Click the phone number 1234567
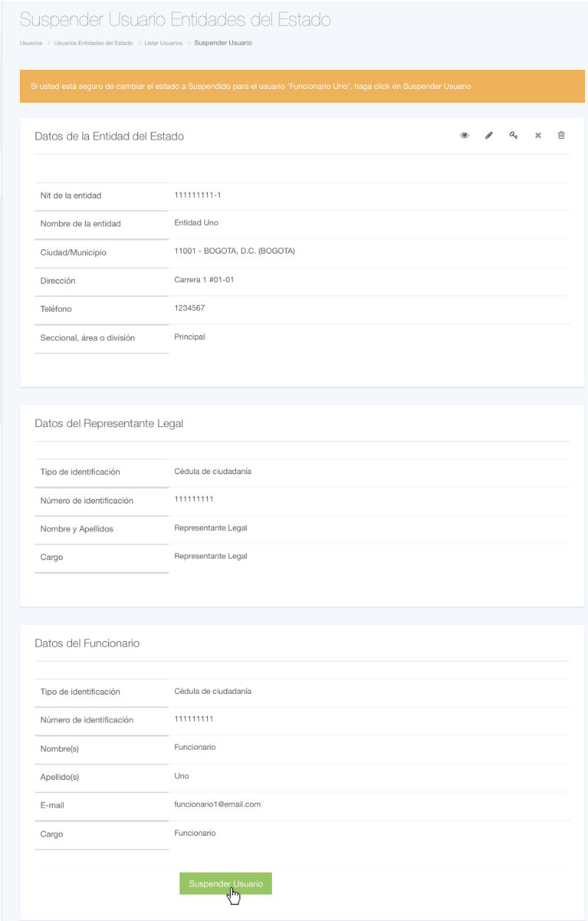 (190, 308)
